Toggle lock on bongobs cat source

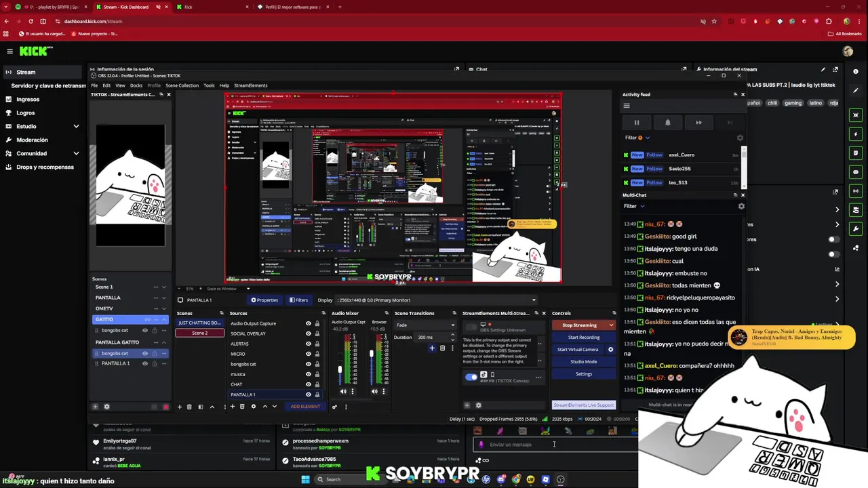pos(317,365)
